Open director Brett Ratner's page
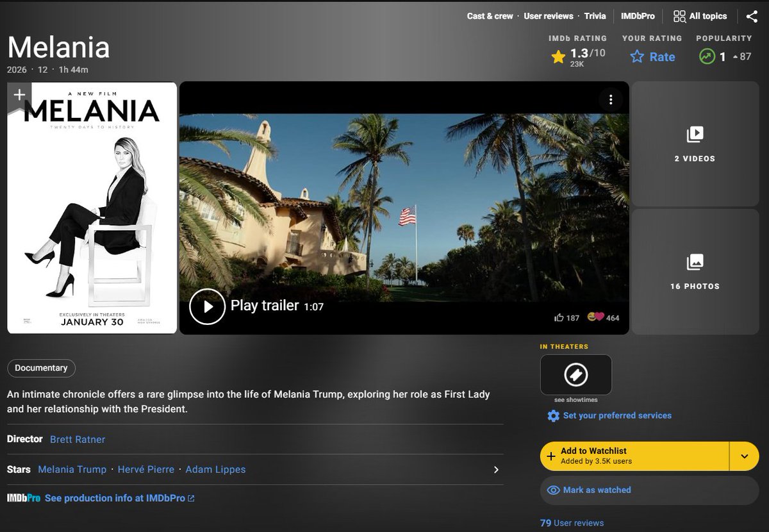 (78, 439)
